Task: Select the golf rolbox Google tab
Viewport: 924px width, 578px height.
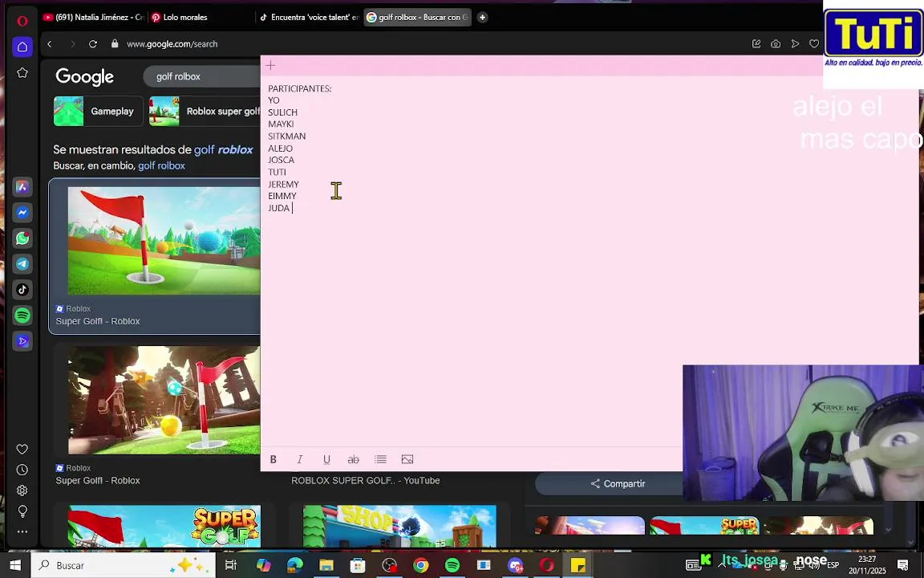Action: tap(417, 18)
